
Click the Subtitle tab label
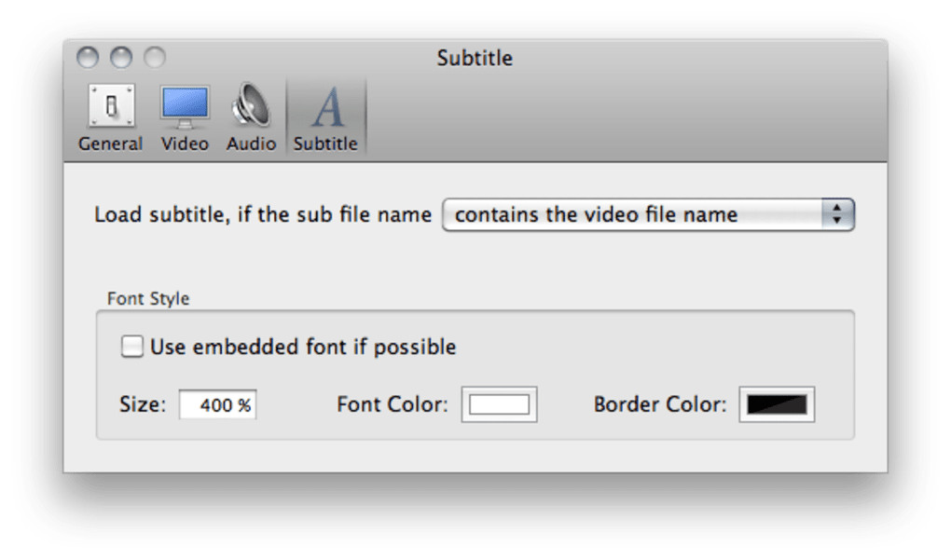point(325,143)
